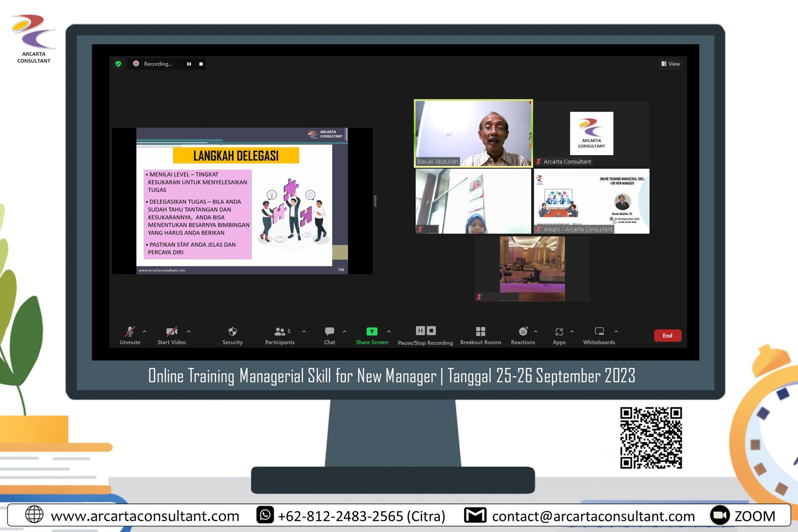Expand Share Screen options arrow
The image size is (798, 532).
pos(389,331)
